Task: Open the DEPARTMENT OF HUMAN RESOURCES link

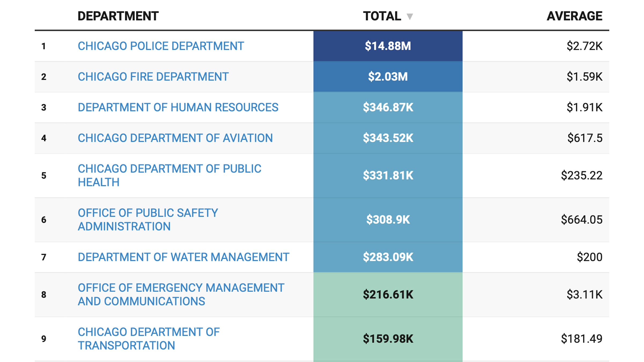Action: pyautogui.click(x=178, y=107)
